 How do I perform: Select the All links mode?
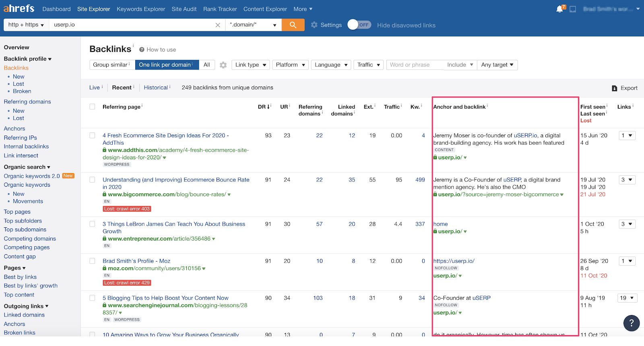point(207,65)
